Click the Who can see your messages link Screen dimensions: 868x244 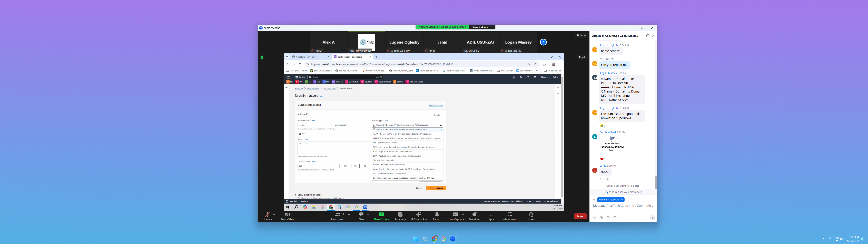625,192
